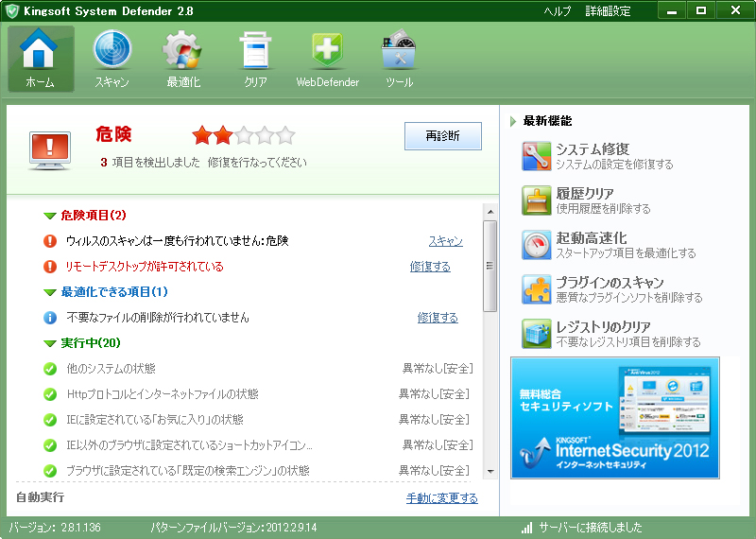Viewport: 756px width, 539px height.
Task: Go to the クリア tab
Action: 255,59
